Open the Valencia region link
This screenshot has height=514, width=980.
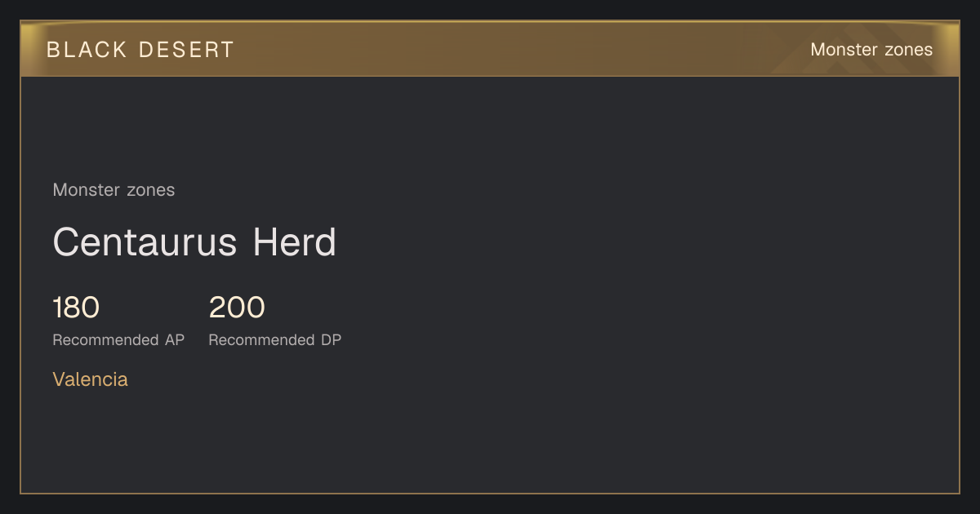click(90, 379)
